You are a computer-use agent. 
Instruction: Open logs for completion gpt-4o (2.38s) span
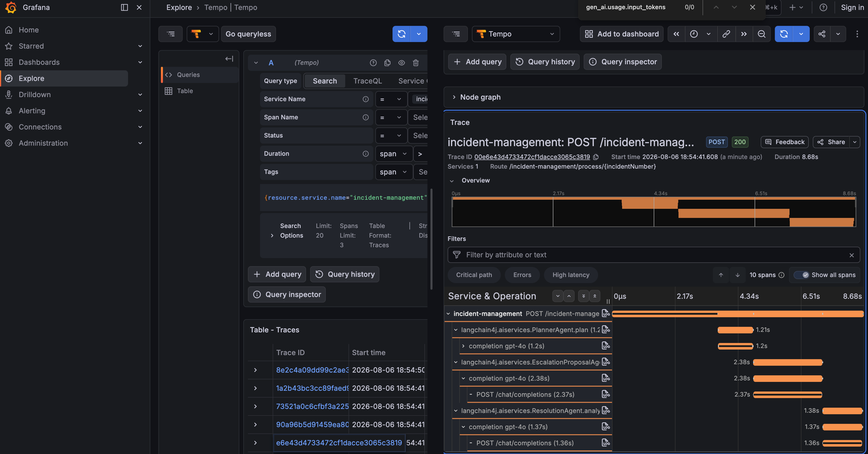(x=606, y=379)
